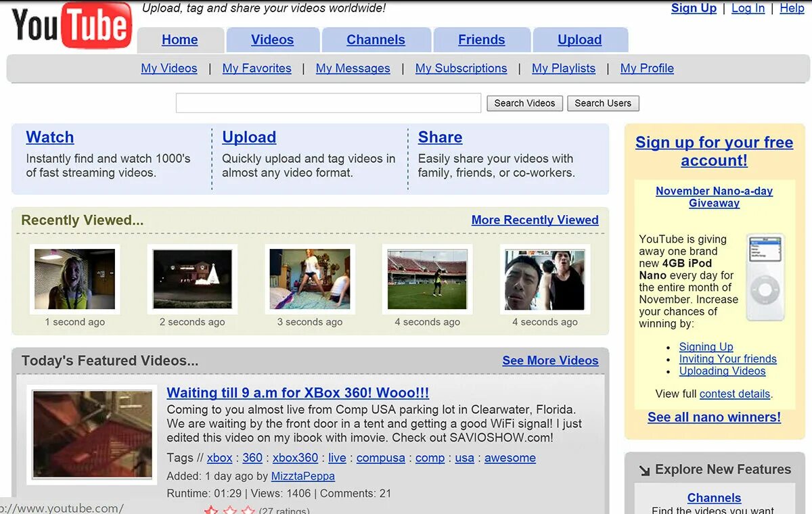The height and width of the screenshot is (514, 812).
Task: Click the compusa tag
Action: tap(381, 458)
